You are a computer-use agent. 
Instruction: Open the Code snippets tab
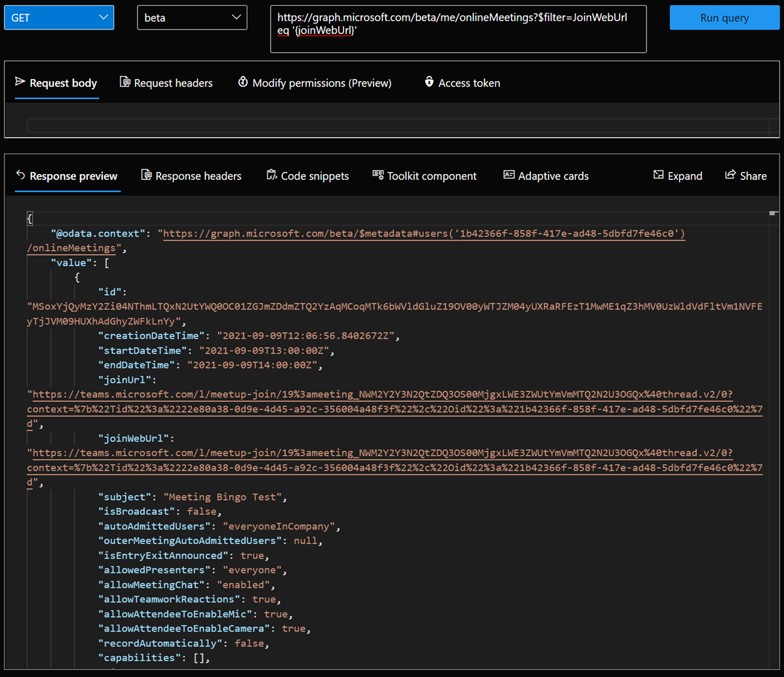(x=308, y=176)
